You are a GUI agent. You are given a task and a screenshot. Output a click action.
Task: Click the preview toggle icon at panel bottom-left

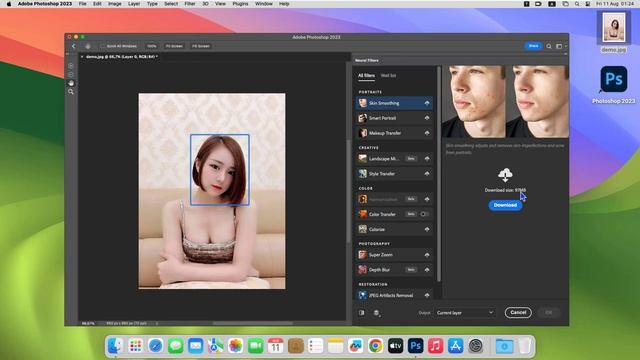tap(362, 313)
